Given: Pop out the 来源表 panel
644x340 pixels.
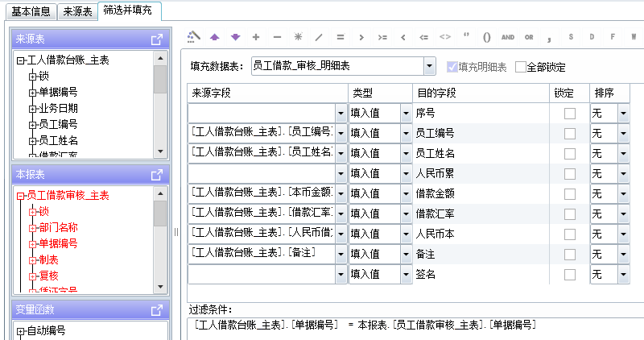Looking at the screenshot, I should point(157,39).
